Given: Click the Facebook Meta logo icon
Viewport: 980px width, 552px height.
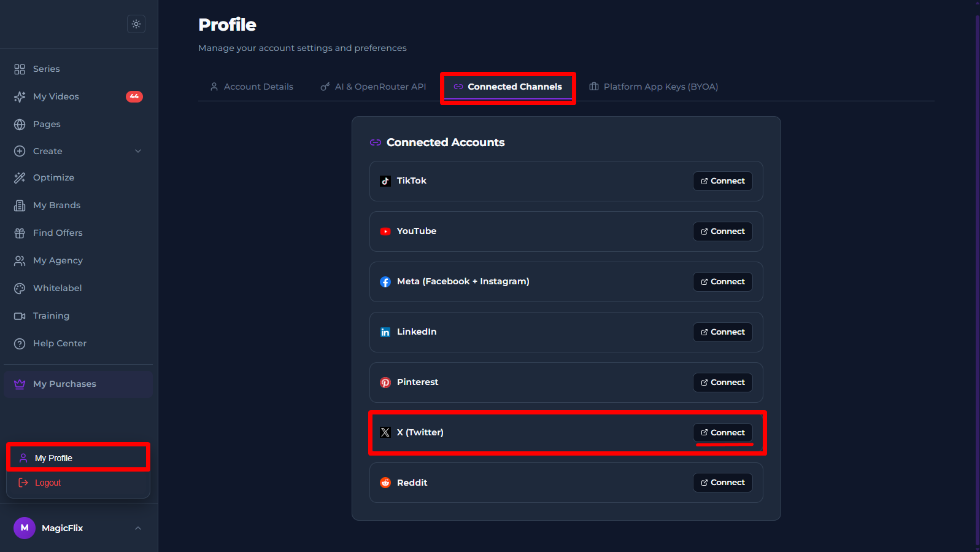Looking at the screenshot, I should [x=385, y=282].
